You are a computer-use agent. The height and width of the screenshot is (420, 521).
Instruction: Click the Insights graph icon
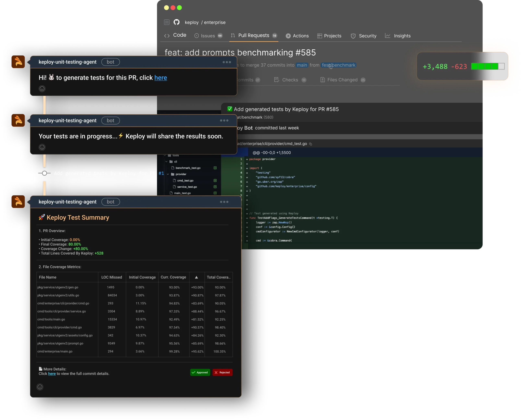387,36
